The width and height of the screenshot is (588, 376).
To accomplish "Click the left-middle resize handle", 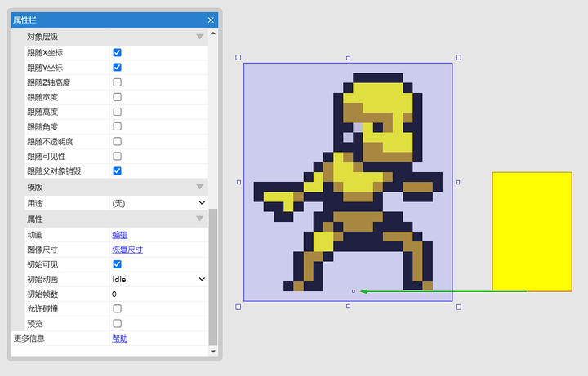I will coord(238,183).
